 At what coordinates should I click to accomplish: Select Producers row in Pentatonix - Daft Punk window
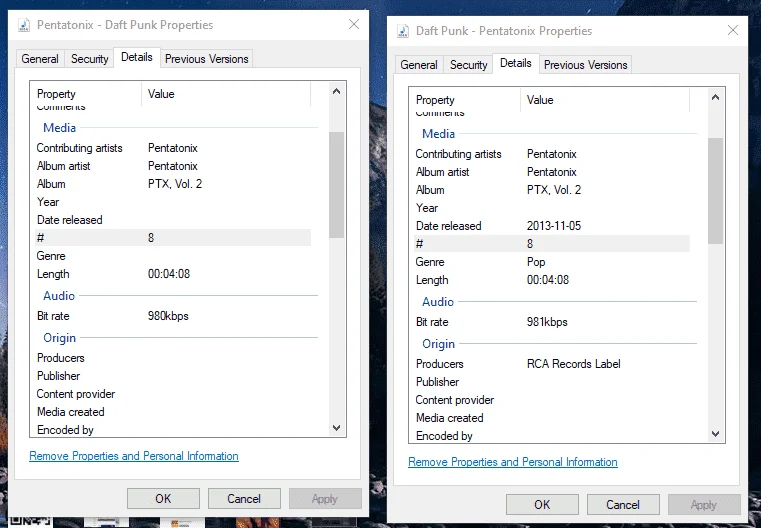(173, 358)
